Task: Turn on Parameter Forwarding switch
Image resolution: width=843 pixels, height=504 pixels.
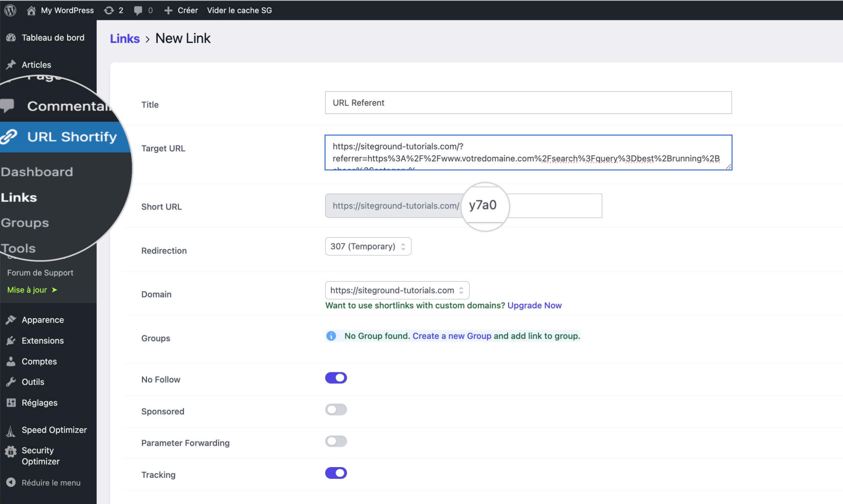Action: pos(336,442)
